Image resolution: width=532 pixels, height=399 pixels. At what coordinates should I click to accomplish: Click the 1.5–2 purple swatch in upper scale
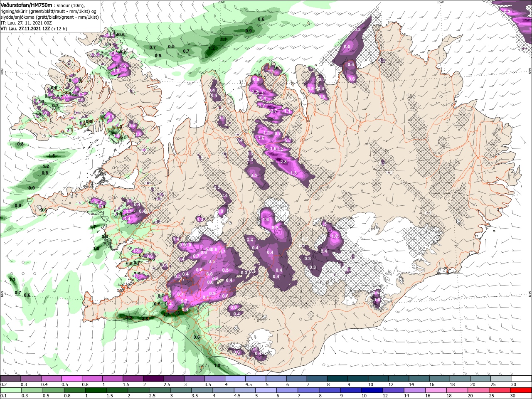(x=133, y=379)
